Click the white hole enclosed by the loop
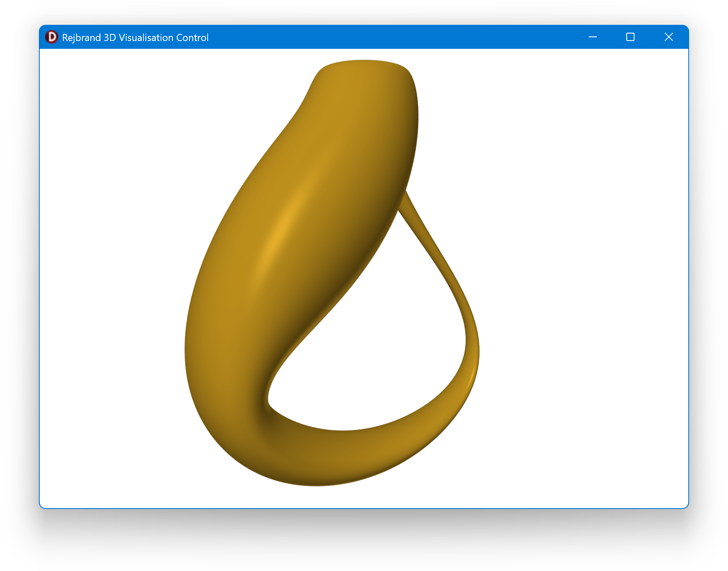The height and width of the screenshot is (571, 728). pos(372,352)
